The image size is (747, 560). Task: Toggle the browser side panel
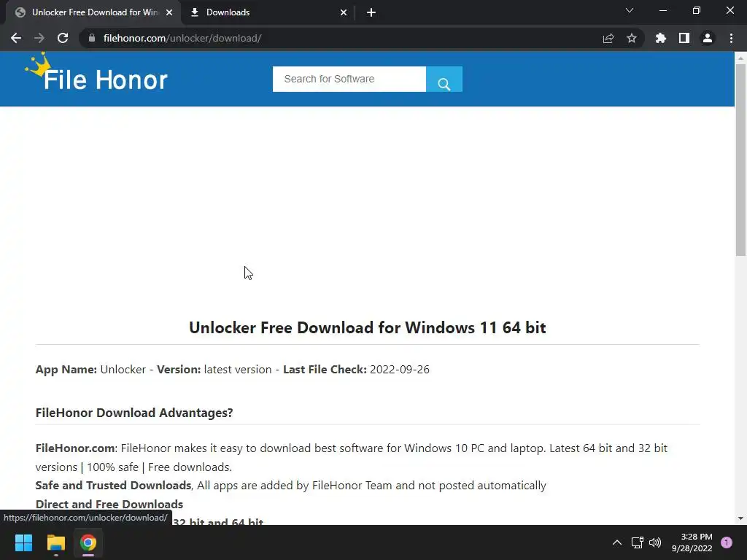pyautogui.click(x=684, y=38)
